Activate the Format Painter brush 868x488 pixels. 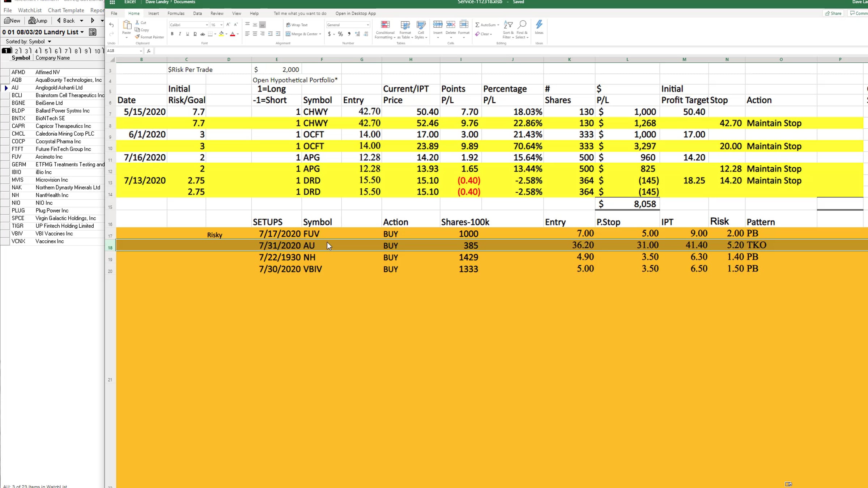pyautogui.click(x=137, y=37)
